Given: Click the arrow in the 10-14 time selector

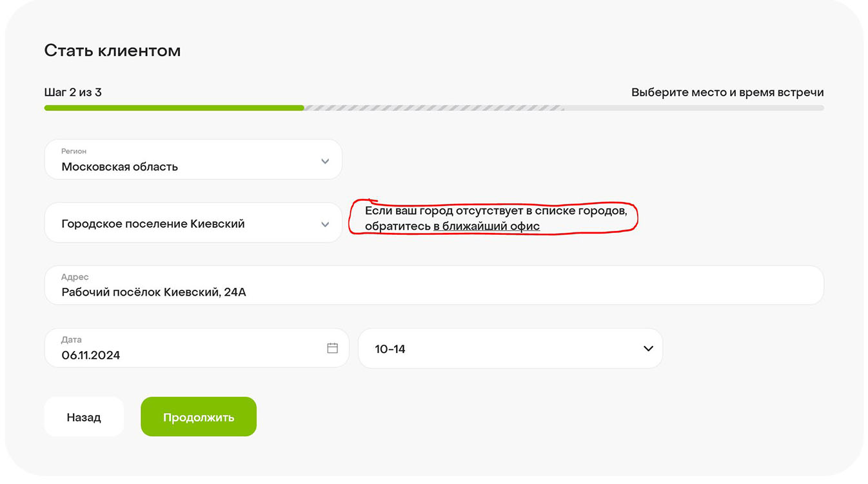Looking at the screenshot, I should [648, 348].
